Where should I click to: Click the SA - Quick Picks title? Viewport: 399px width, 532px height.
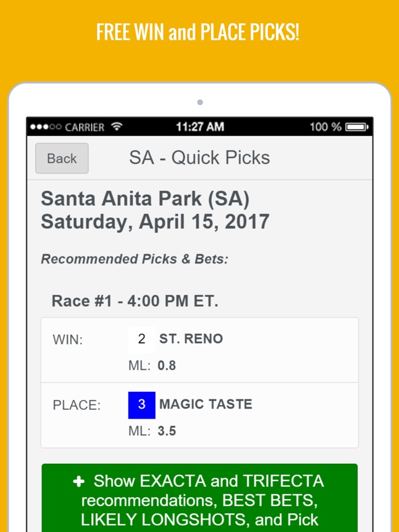click(x=199, y=158)
